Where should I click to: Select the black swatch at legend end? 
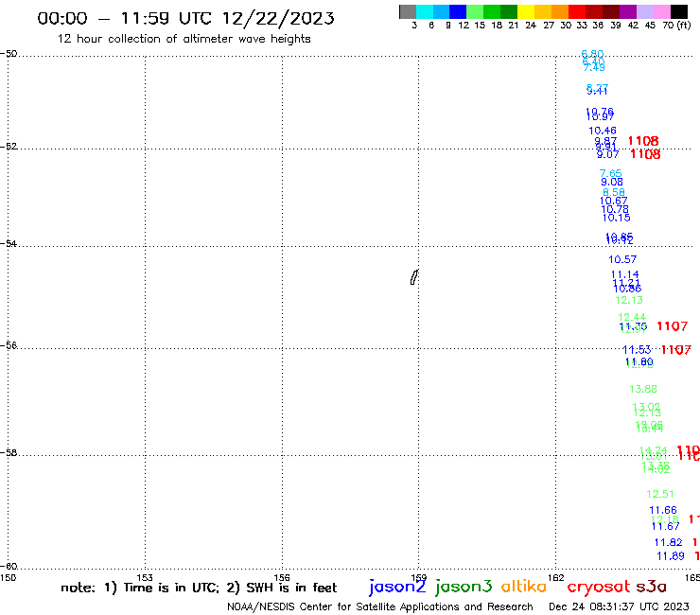(x=679, y=11)
